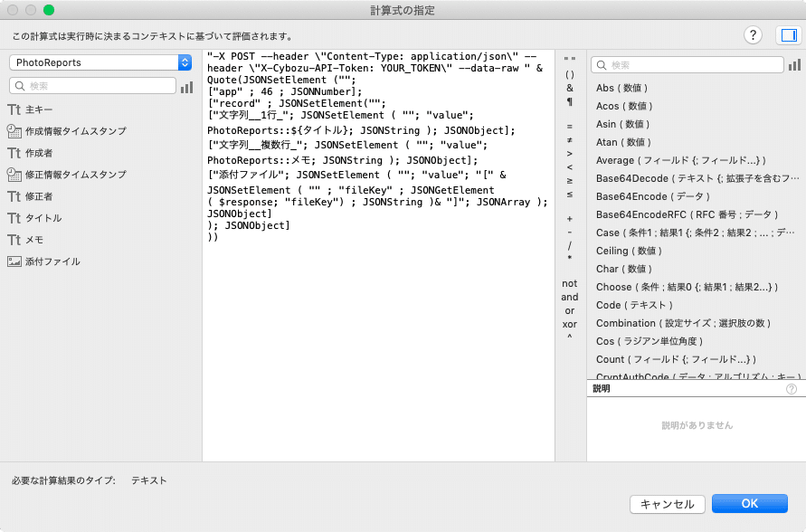This screenshot has width=806, height=532.
Task: Select the Base64EncodeRFC function entry
Action: tap(687, 214)
